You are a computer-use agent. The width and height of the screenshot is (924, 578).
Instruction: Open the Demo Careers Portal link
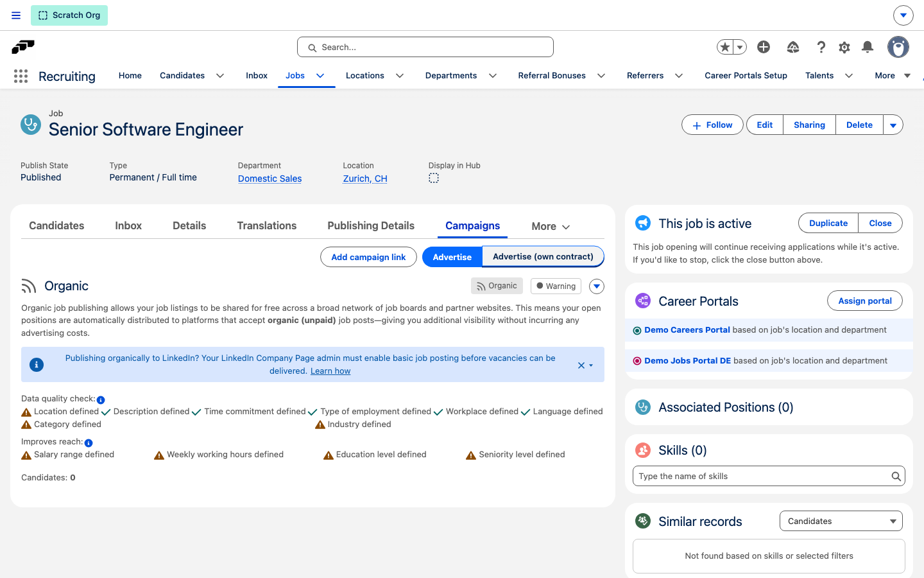coord(687,330)
